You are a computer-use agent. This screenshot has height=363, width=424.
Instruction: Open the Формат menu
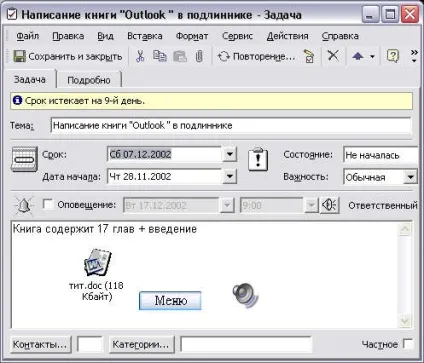pyautogui.click(x=192, y=36)
